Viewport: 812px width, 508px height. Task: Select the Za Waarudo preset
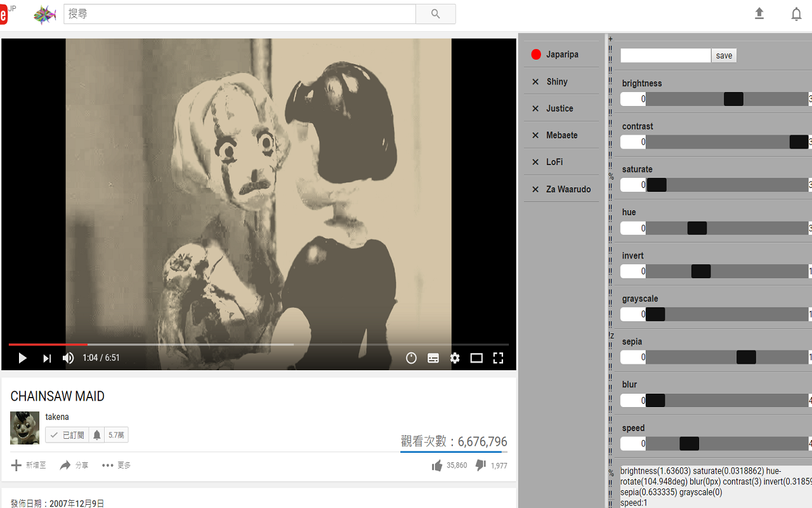click(x=568, y=189)
